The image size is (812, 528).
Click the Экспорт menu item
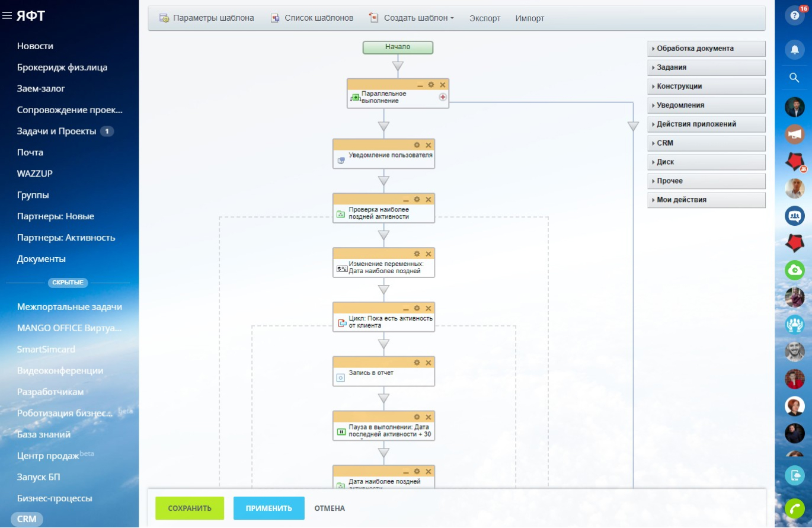coord(485,18)
